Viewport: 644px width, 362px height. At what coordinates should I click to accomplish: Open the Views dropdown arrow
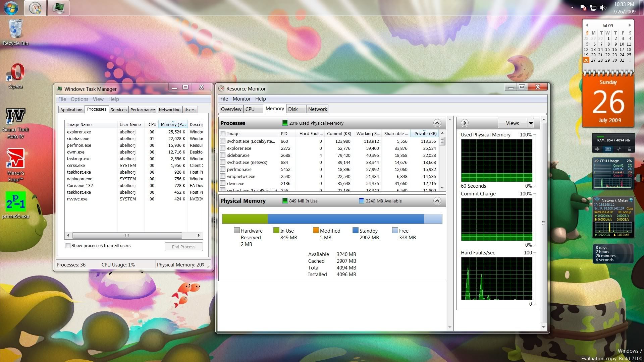point(531,123)
